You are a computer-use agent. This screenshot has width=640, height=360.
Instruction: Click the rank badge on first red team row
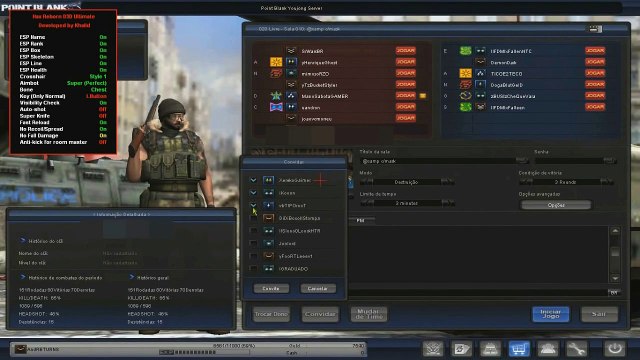click(291, 51)
